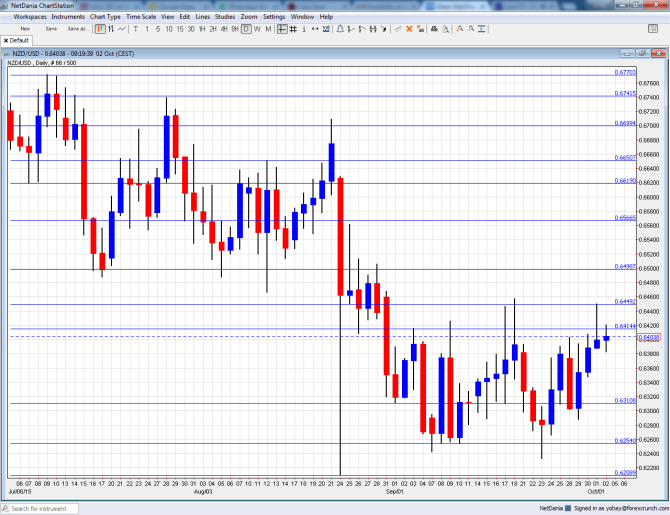The width and height of the screenshot is (670, 515).
Task: Open the Lines menu
Action: coord(203,17)
